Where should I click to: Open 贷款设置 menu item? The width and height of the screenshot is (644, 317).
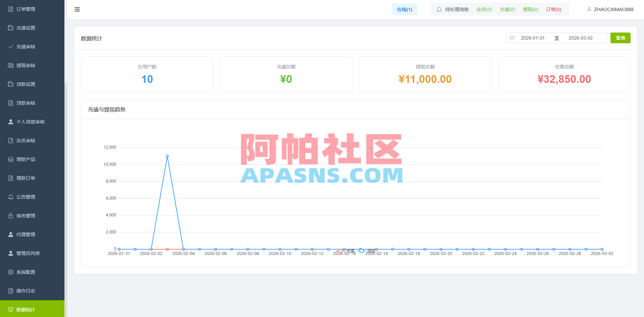pos(32,84)
